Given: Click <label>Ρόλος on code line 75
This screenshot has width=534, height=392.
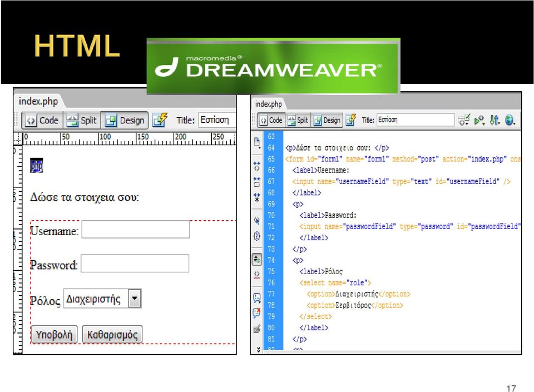Looking at the screenshot, I should click(x=321, y=271).
